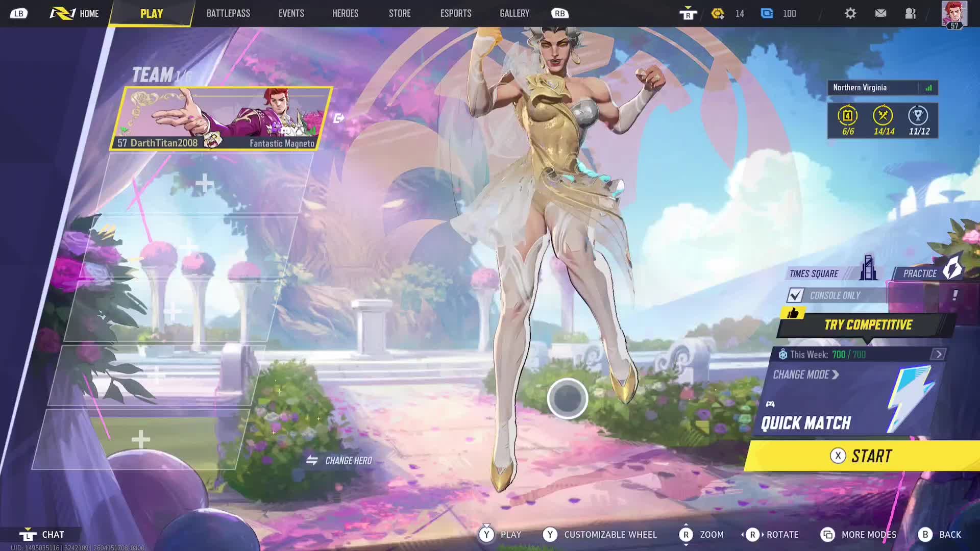Viewport: 980px width, 551px height.
Task: Select the Quick Match mode card
Action: (x=848, y=399)
